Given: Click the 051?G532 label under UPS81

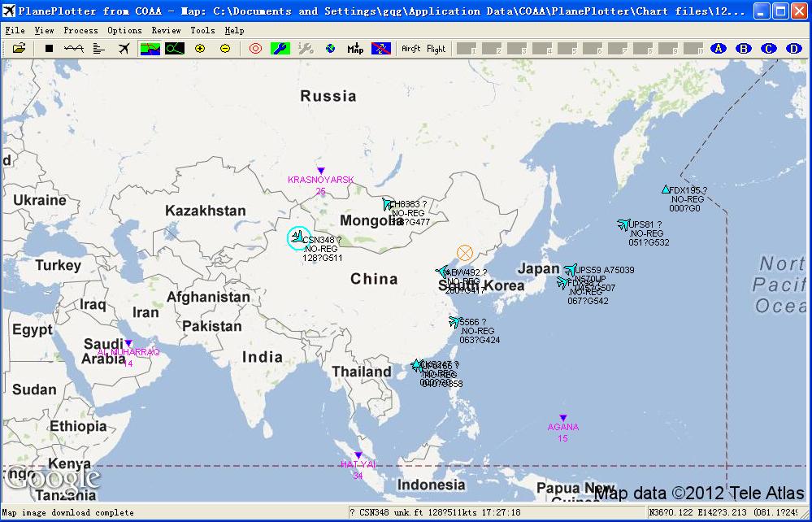Looking at the screenshot, I should [x=649, y=242].
